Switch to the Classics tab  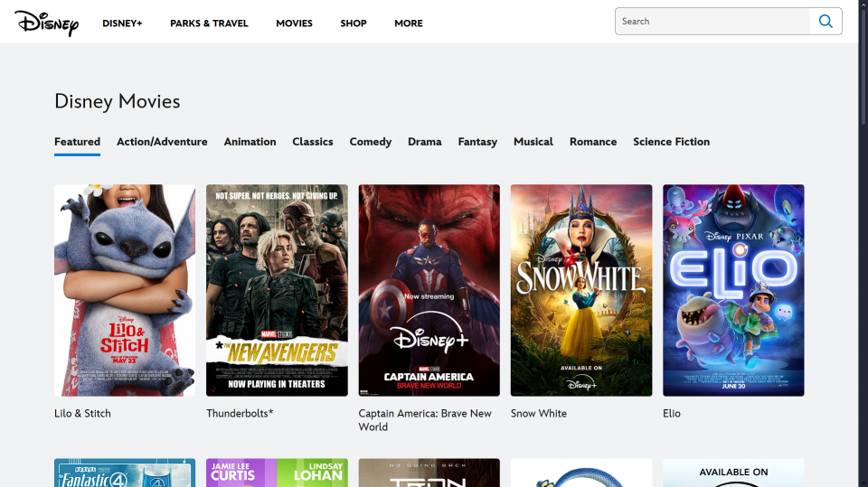[x=313, y=142]
